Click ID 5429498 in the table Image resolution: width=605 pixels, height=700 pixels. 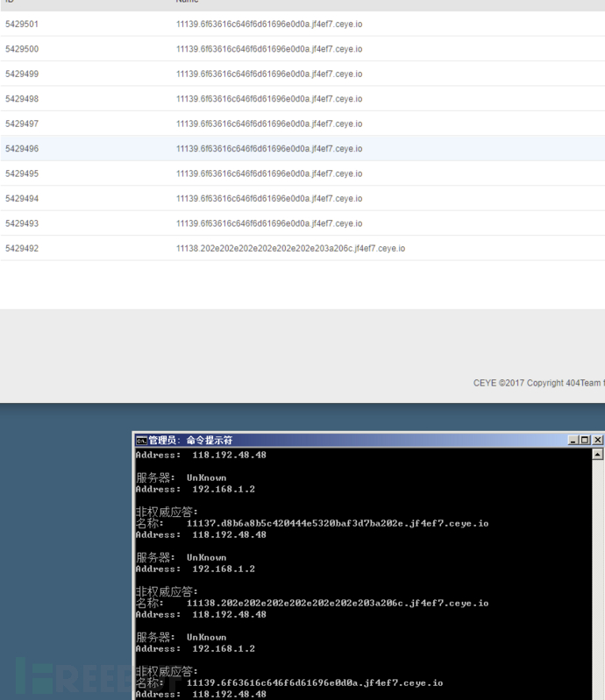point(22,99)
